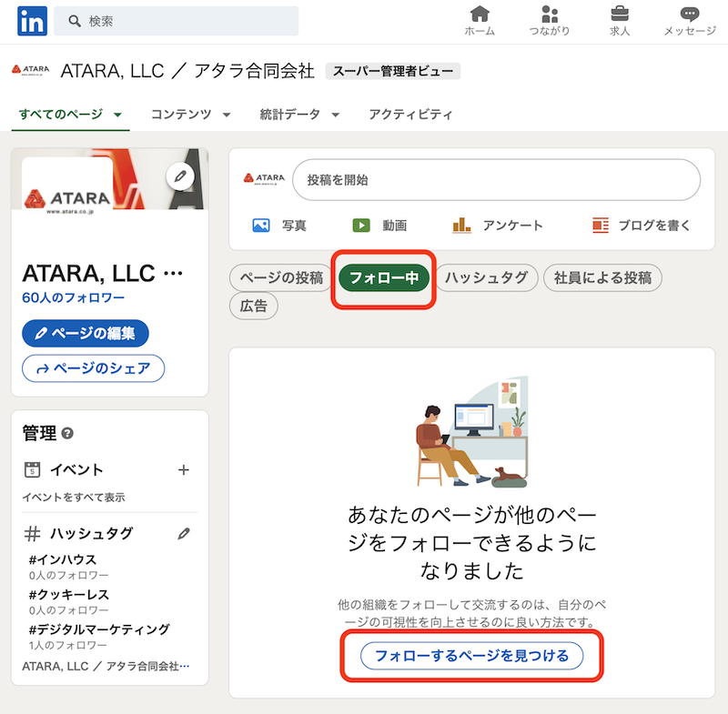Click フォローするページを見つける button
Screen dimensions: 728x714
(x=471, y=656)
